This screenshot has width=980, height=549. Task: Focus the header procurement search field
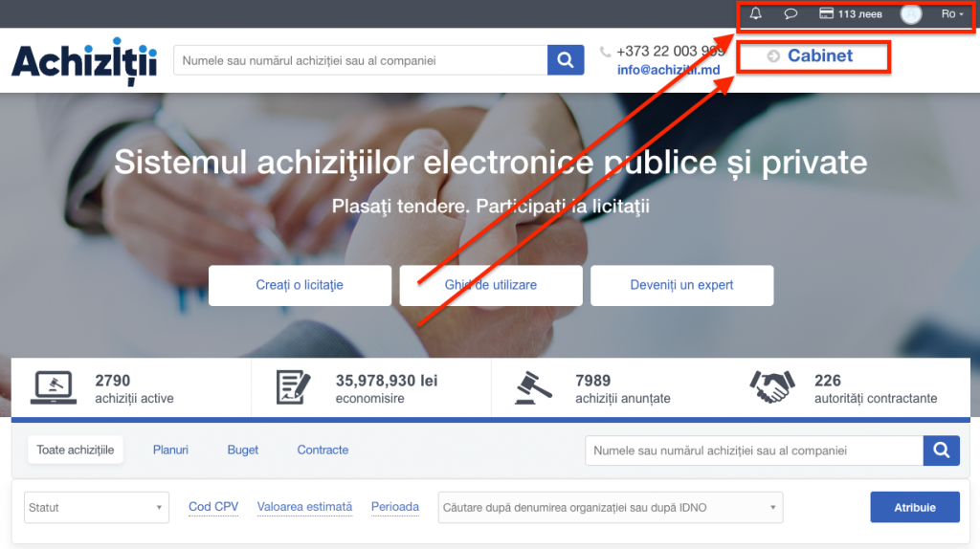point(360,60)
